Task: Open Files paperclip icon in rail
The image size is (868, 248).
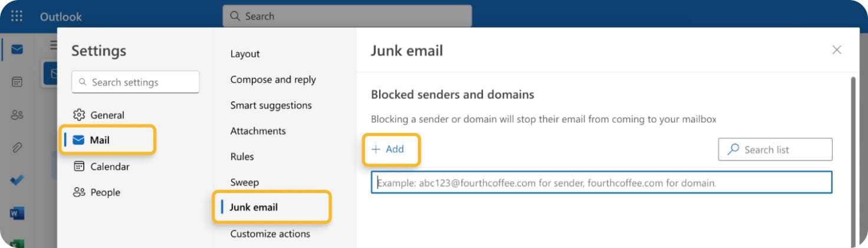Action: (17, 148)
